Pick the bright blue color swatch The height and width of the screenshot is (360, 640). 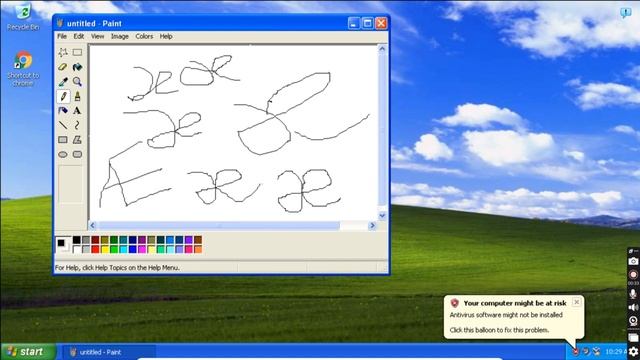point(133,249)
